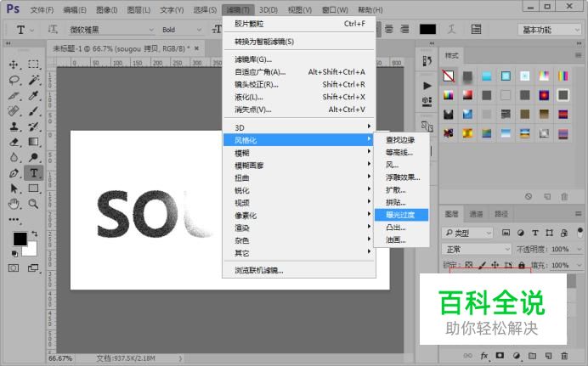Select the Dodge tool
The image size is (588, 366).
(x=33, y=157)
